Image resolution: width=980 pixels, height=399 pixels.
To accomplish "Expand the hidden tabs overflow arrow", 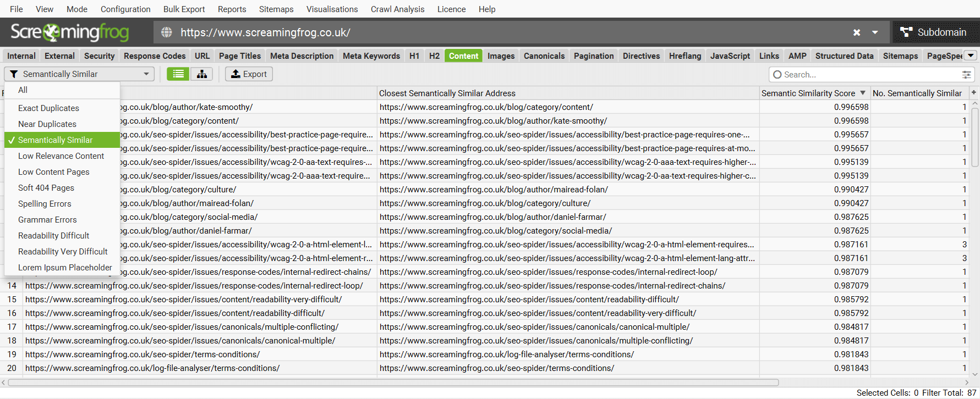I will coord(971,56).
